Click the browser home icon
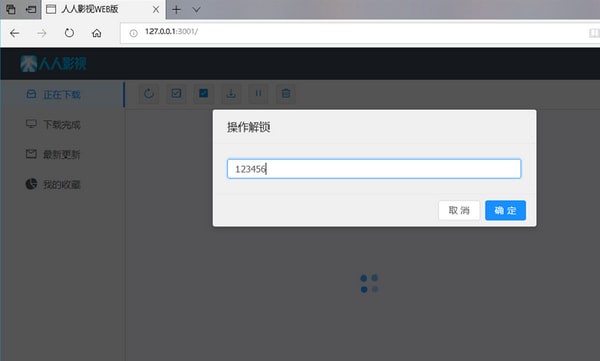This screenshot has height=361, width=600. (x=97, y=33)
